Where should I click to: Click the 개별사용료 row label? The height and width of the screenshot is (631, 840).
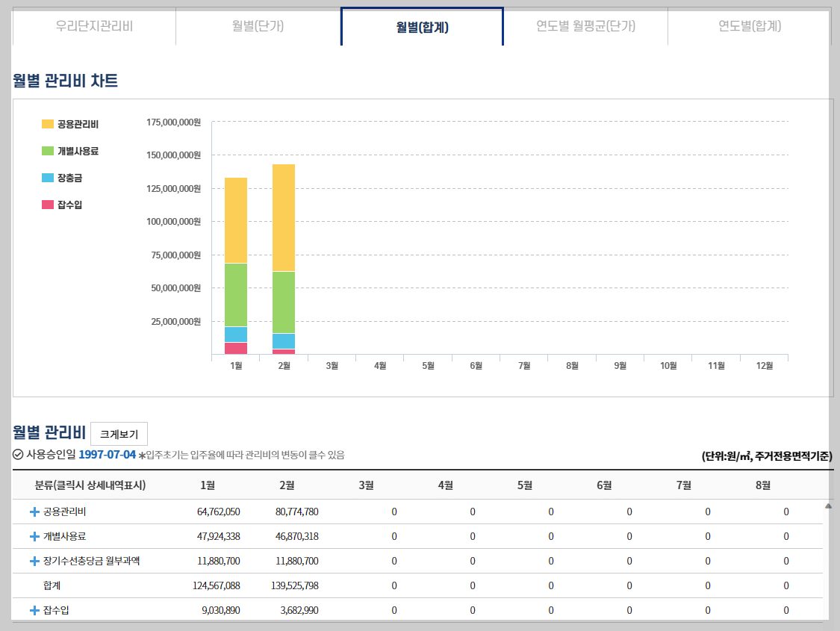64,537
